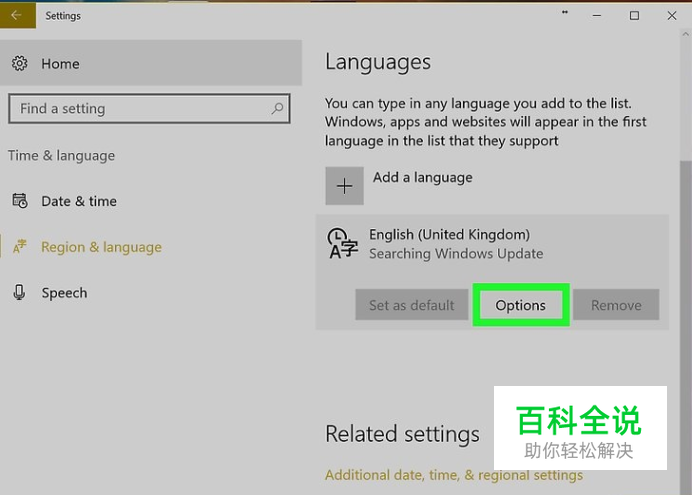Click the plus icon to add language
692x495 pixels.
[x=344, y=186]
